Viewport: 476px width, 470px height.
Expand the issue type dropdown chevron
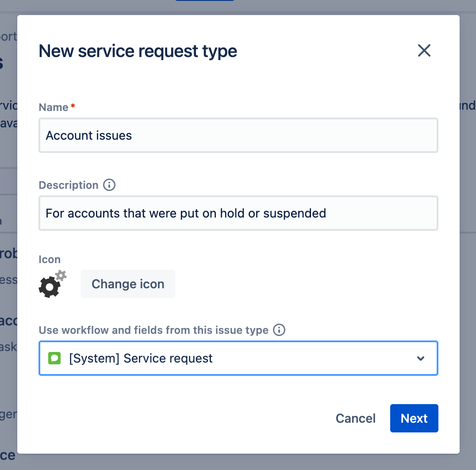coord(421,358)
